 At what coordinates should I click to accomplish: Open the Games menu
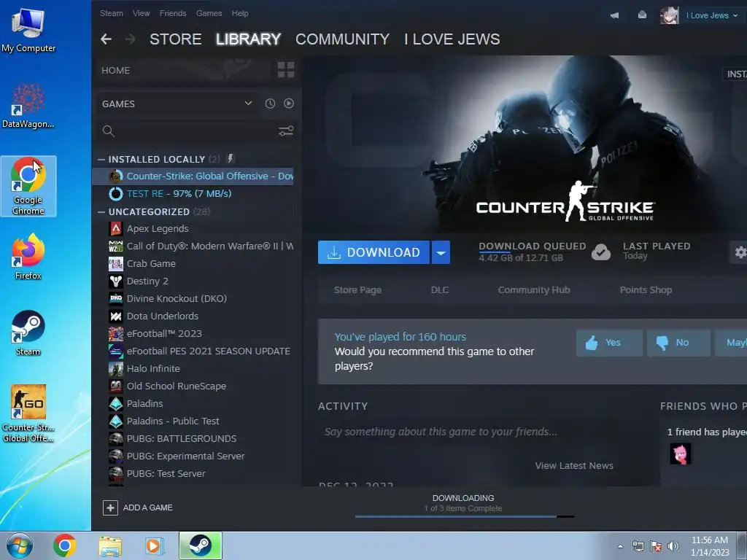[209, 13]
